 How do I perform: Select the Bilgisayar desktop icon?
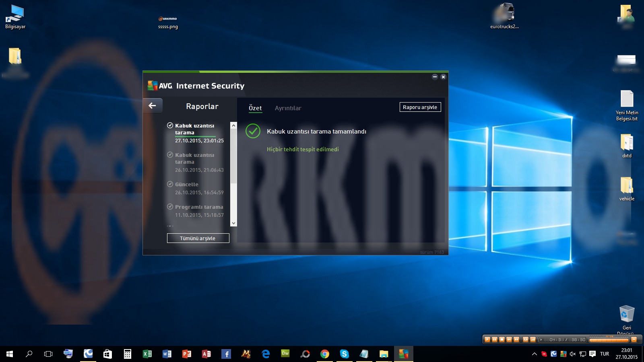[15, 17]
